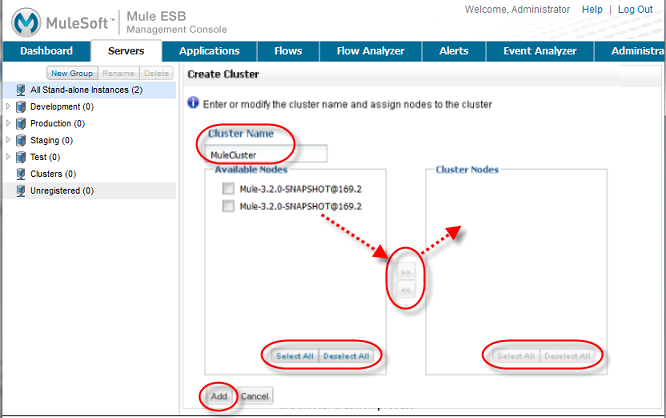Select the Clusters (0) entry
Screen dimensions: 666x418
pyautogui.click(x=53, y=174)
